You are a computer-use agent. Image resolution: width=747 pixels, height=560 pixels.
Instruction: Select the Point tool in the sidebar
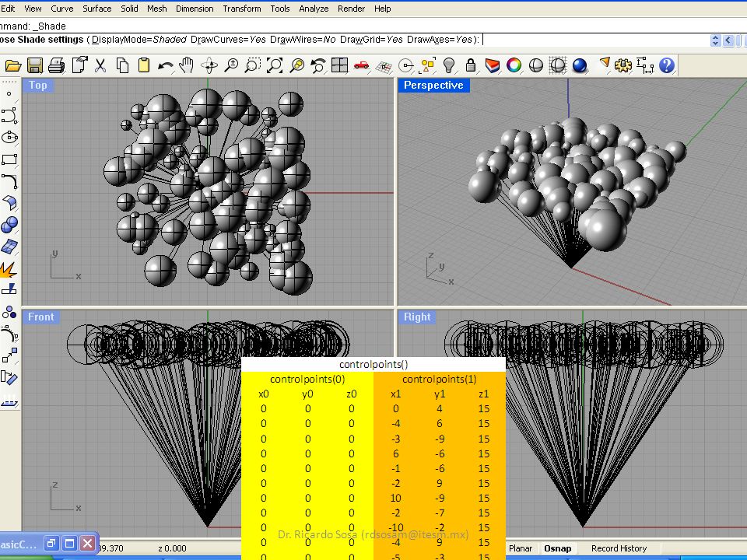[9, 94]
